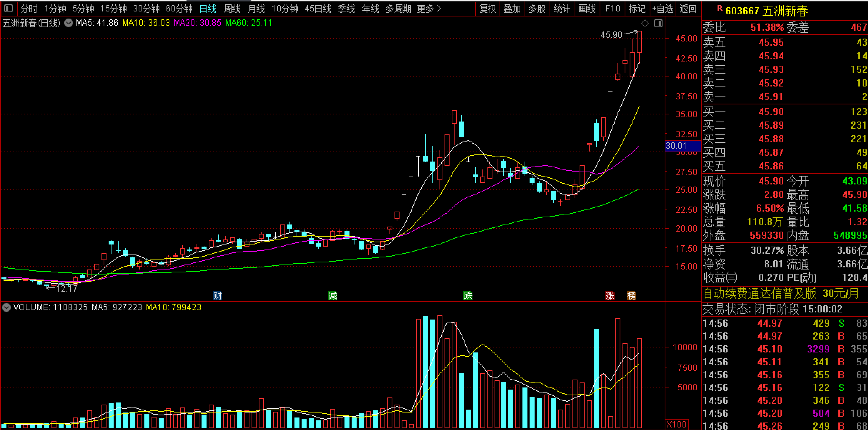Toggle the right info panel icon
The image size is (868, 430).
[x=658, y=23]
